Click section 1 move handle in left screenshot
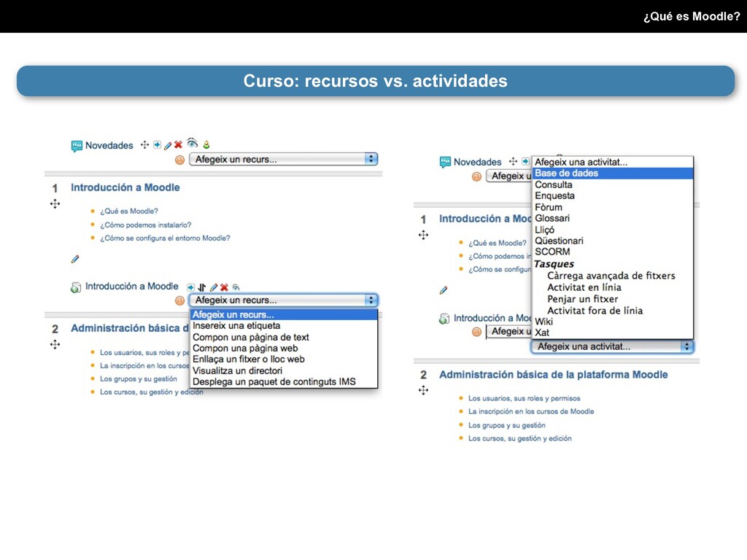Viewport: 747px width, 560px height. tap(55, 204)
